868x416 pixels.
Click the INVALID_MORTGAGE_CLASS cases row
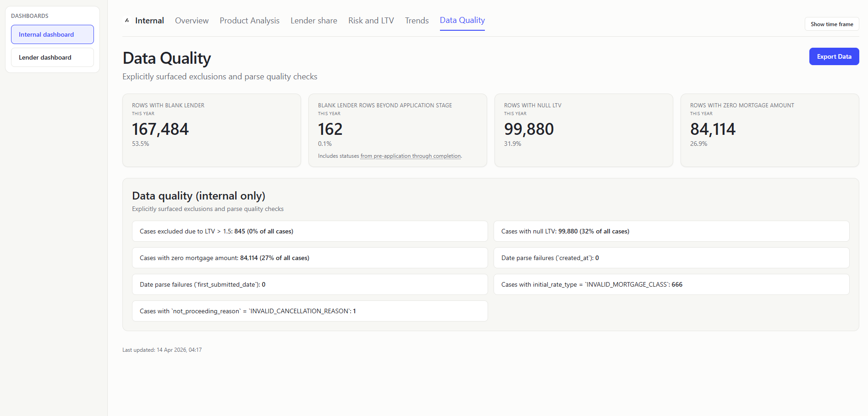point(671,284)
